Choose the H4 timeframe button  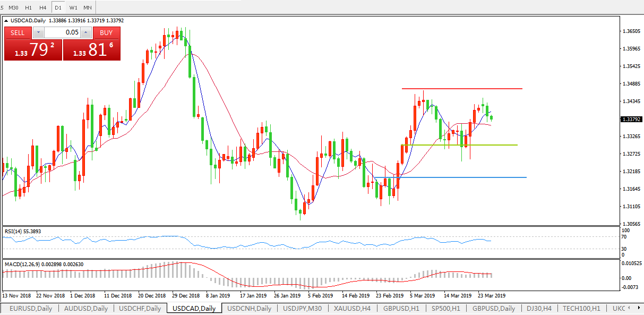tap(43, 8)
